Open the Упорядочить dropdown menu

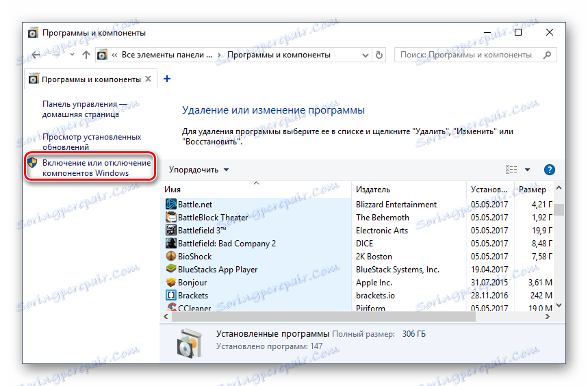(x=199, y=170)
